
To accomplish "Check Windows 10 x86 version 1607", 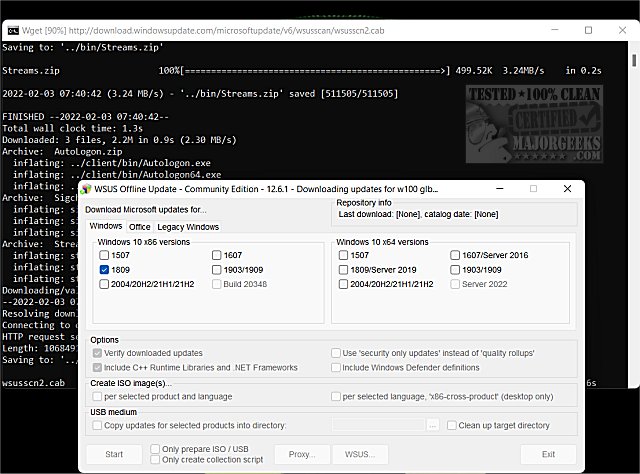I will point(217,255).
